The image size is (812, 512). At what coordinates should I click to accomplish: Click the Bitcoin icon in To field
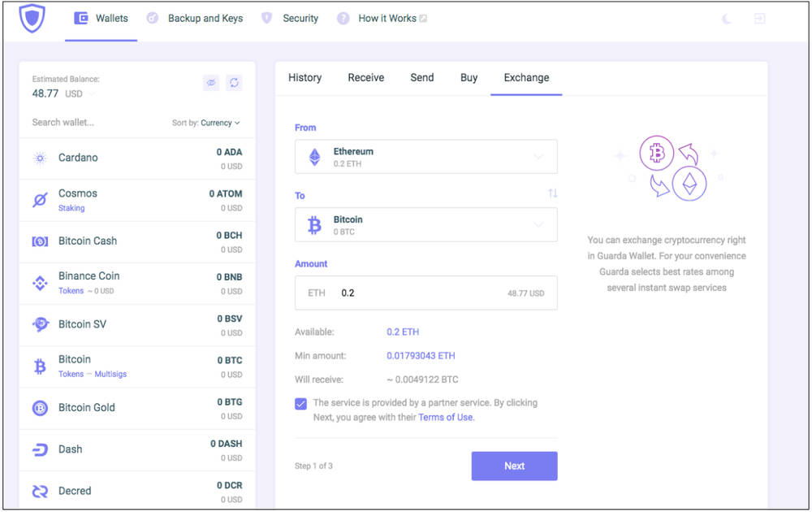(314, 225)
